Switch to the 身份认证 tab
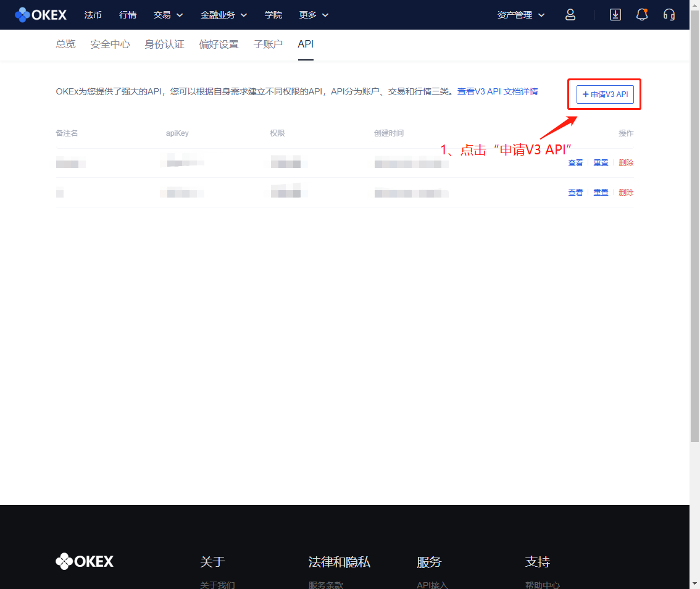 click(164, 44)
